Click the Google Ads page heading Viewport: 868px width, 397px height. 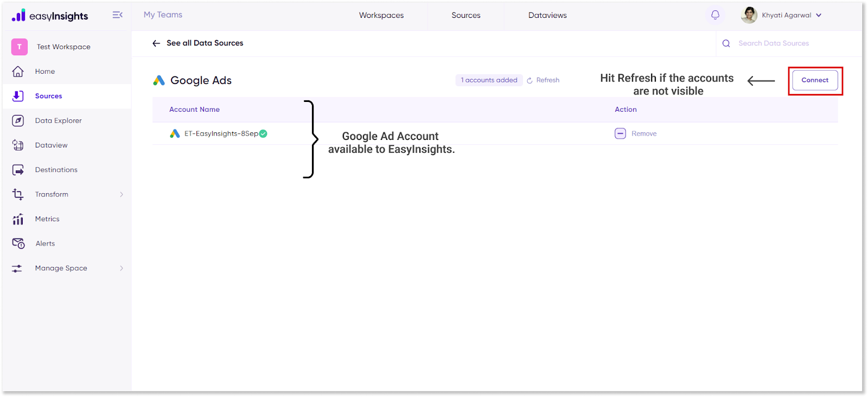click(x=201, y=80)
